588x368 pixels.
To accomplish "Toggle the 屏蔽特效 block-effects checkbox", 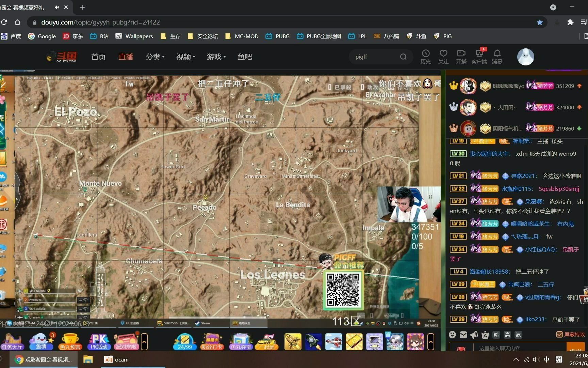I will pyautogui.click(x=559, y=335).
